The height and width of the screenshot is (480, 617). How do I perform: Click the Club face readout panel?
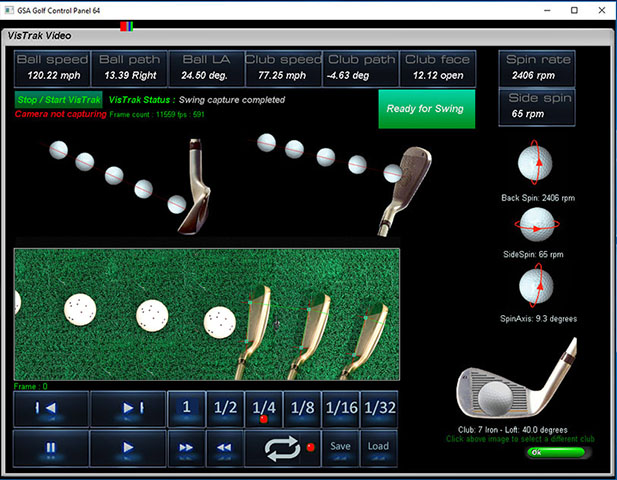pyautogui.click(x=438, y=68)
